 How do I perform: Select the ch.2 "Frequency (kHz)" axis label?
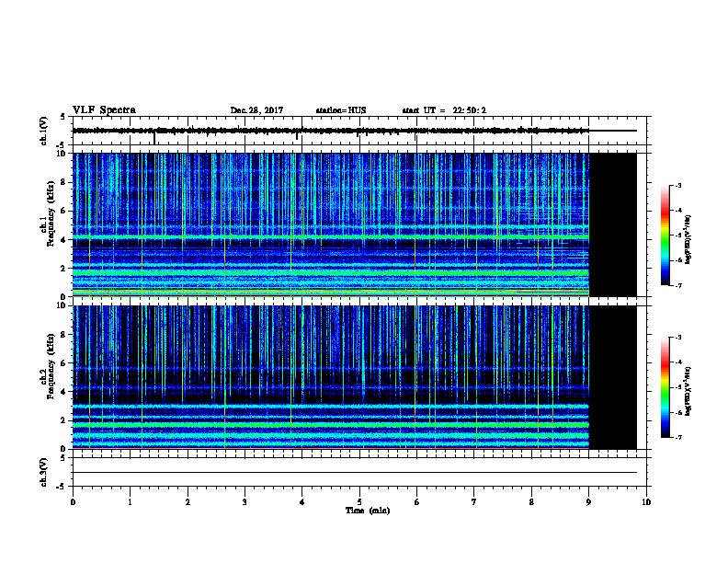tap(51, 366)
